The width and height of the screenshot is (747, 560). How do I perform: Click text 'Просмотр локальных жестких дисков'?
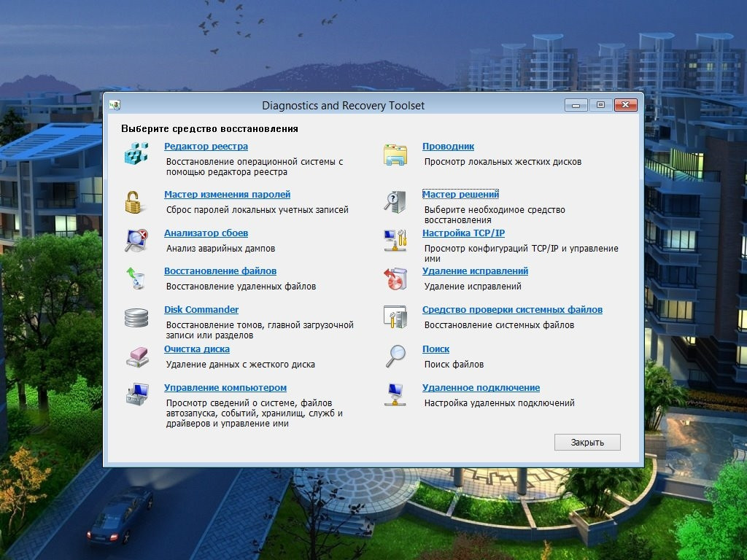click(x=503, y=161)
